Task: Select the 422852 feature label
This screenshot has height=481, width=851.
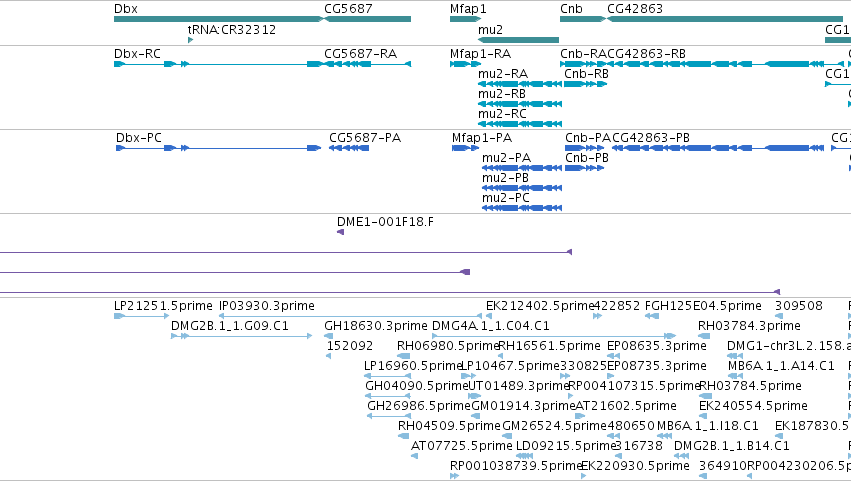Action: click(617, 306)
